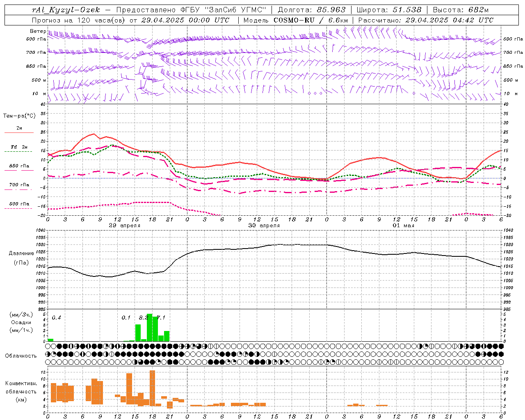Click the station name rAl_Kyzyl-Ozek

(66, 10)
